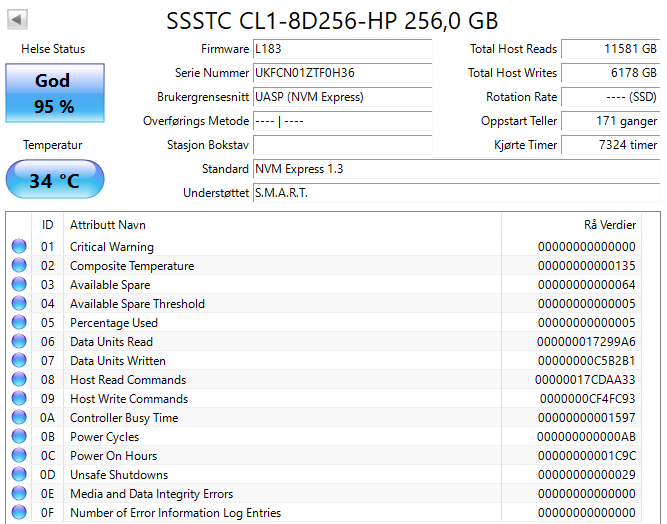This screenshot has width=667, height=524.
Task: Click raw value 0000000CF4FC93
Action: click(x=588, y=399)
